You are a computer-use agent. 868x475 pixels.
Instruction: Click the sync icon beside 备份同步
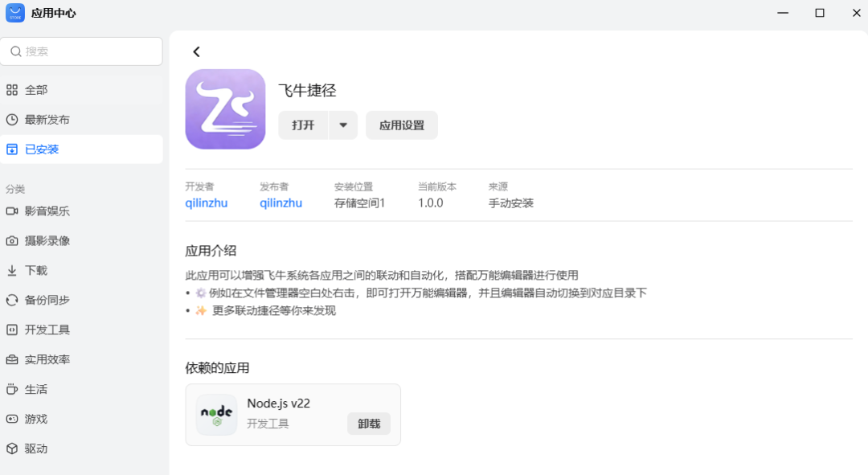point(11,300)
